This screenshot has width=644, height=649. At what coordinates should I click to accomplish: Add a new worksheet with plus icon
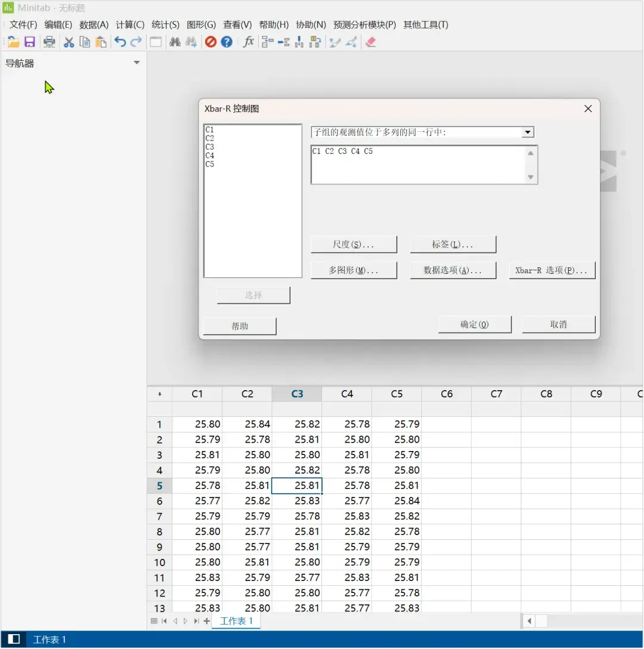pos(206,621)
